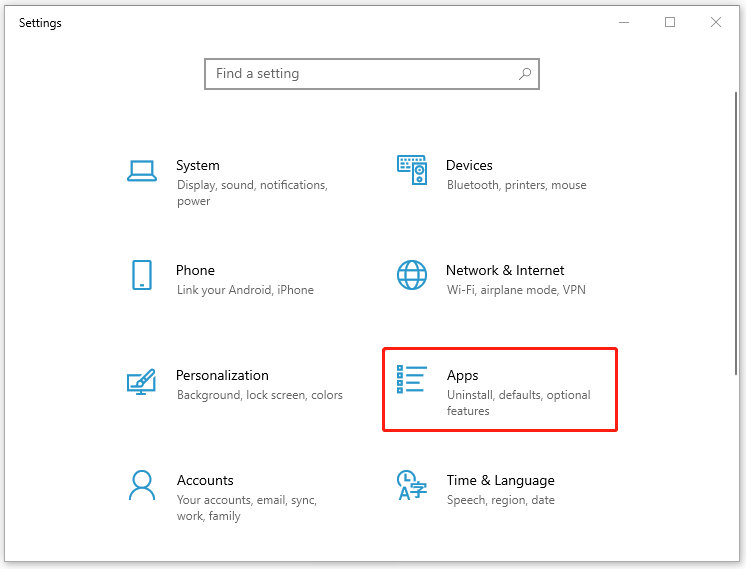
Task: Click the Devices keyboard and speaker icon
Action: pos(412,170)
